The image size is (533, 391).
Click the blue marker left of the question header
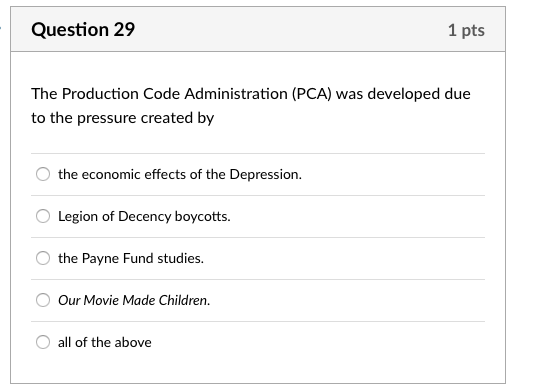pyautogui.click(x=0, y=28)
